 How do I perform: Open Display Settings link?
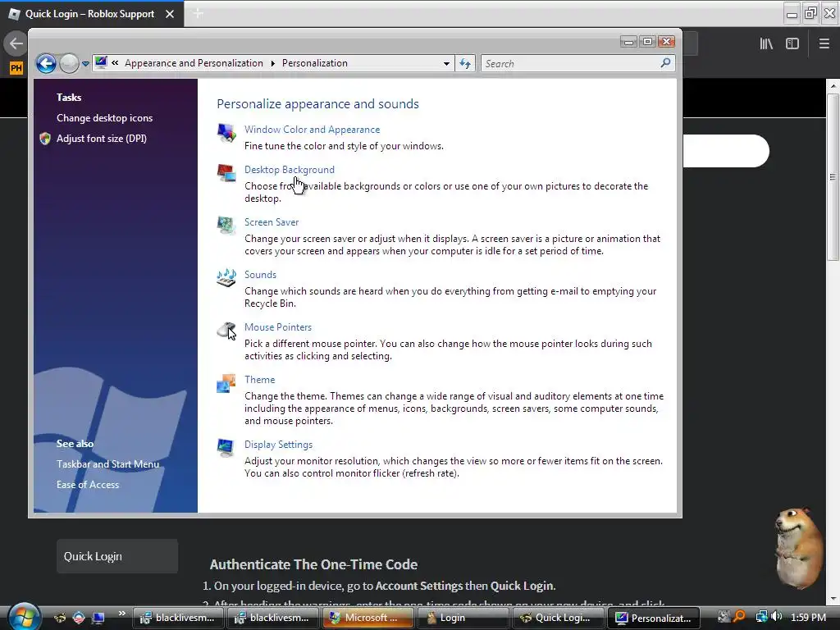[x=279, y=445]
